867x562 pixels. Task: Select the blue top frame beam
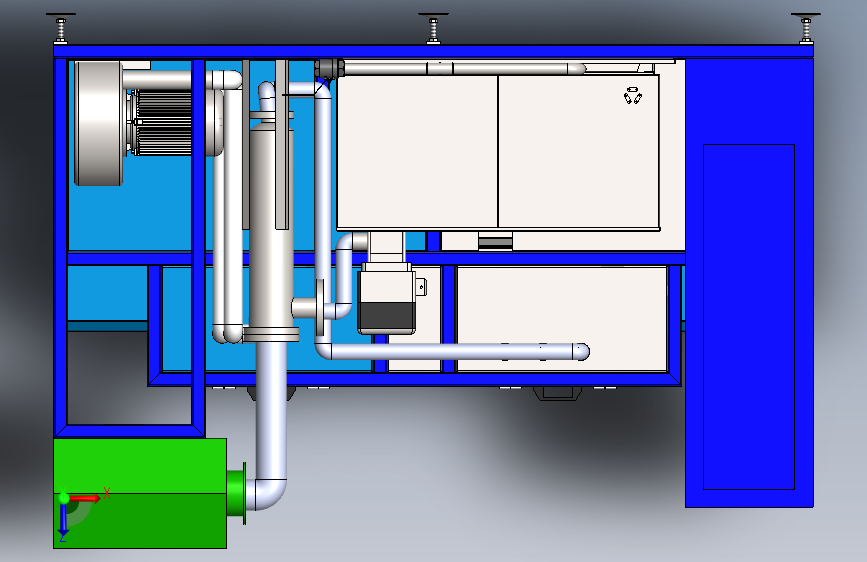click(433, 51)
